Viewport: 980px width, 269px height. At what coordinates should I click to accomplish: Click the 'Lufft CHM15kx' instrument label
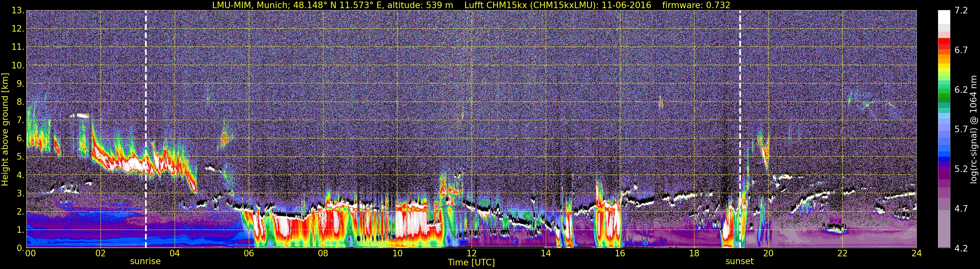(x=495, y=5)
